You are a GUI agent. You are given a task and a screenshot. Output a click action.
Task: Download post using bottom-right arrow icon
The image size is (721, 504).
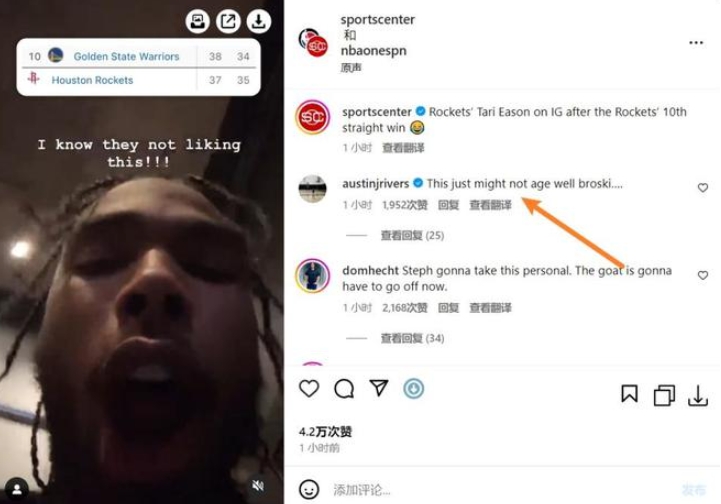tap(698, 395)
